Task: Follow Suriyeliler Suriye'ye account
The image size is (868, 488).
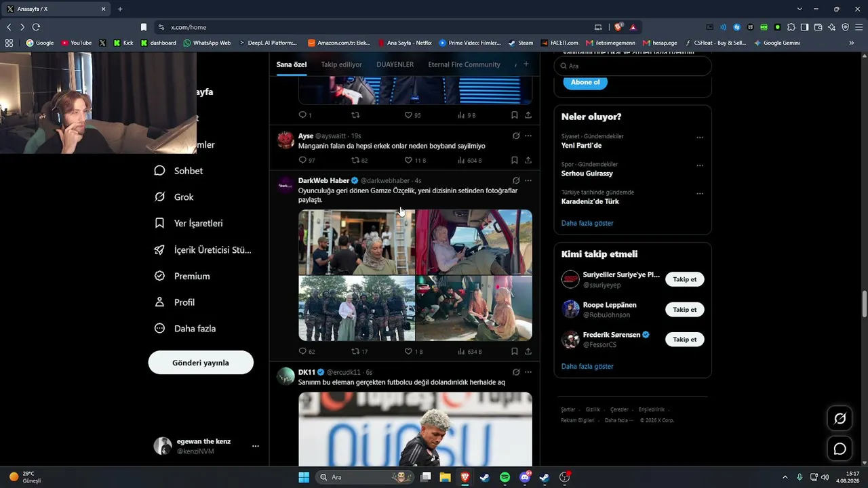Action: pyautogui.click(x=685, y=279)
